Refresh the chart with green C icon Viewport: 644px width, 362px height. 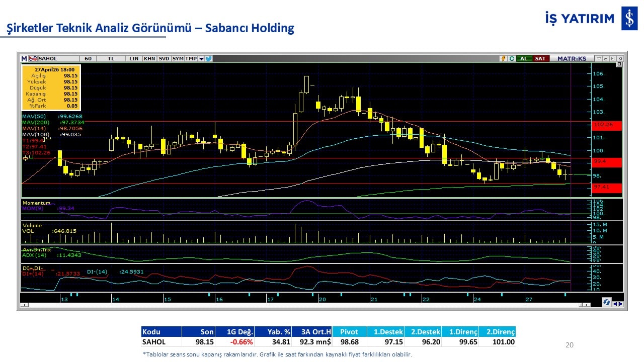(511, 58)
